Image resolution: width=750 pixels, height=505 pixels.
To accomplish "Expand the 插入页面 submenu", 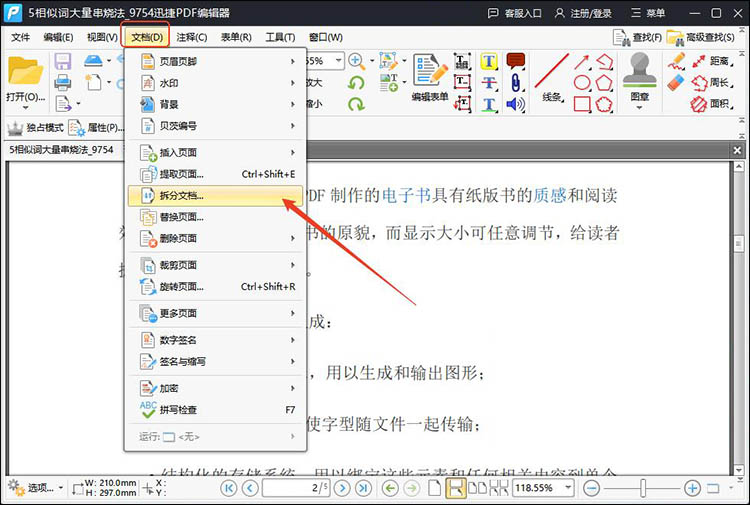I will [x=215, y=153].
